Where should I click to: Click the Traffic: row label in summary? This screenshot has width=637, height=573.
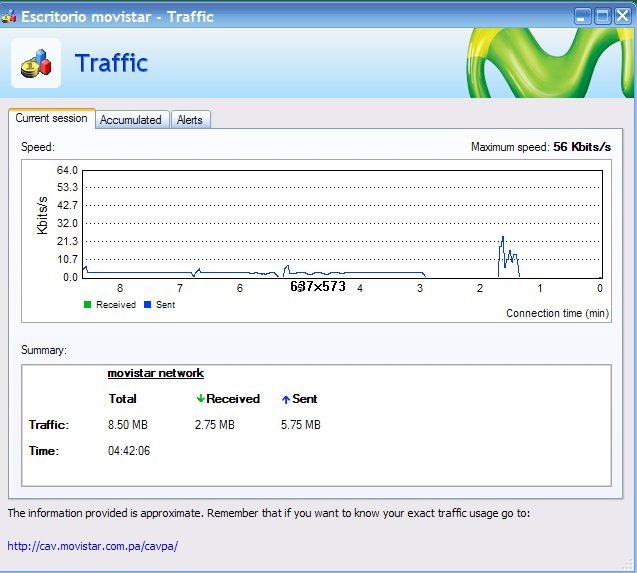pyautogui.click(x=49, y=425)
